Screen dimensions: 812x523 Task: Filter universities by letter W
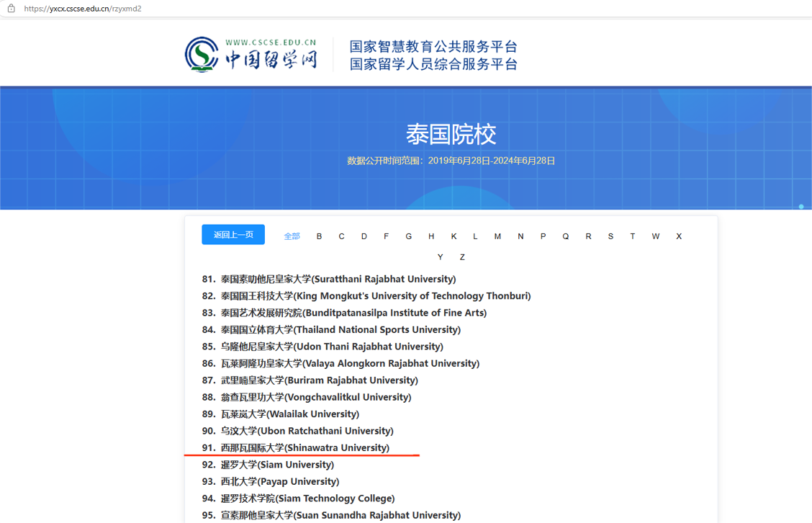(x=656, y=236)
